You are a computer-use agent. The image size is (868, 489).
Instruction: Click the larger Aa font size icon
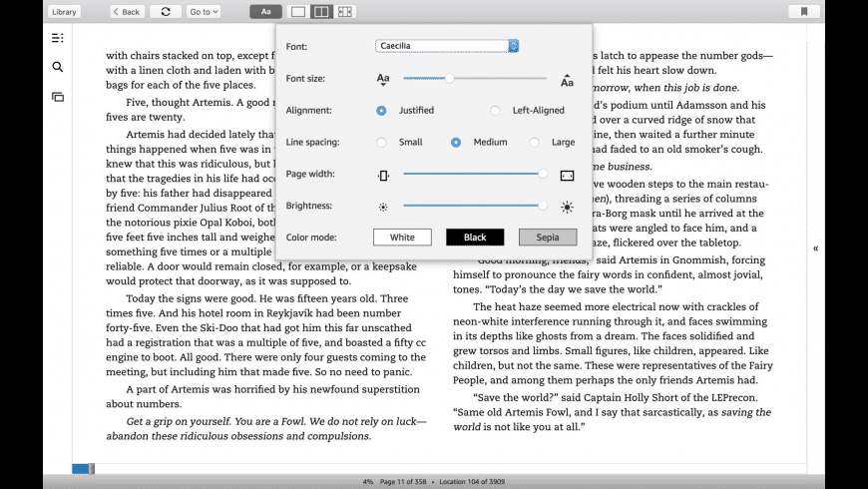pos(567,81)
